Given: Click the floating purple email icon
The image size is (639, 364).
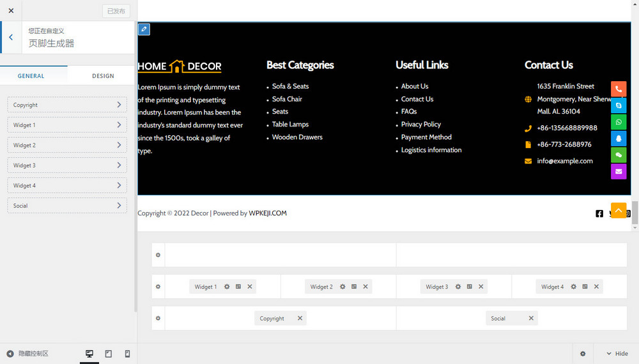Looking at the screenshot, I should point(619,171).
